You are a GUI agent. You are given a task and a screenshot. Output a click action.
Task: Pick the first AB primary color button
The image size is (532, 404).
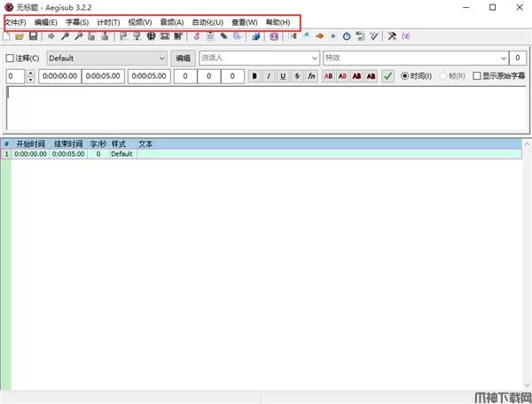(x=328, y=76)
